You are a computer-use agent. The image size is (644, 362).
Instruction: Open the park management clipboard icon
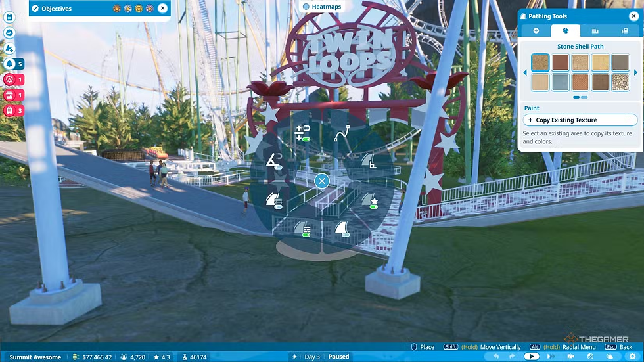[9, 17]
